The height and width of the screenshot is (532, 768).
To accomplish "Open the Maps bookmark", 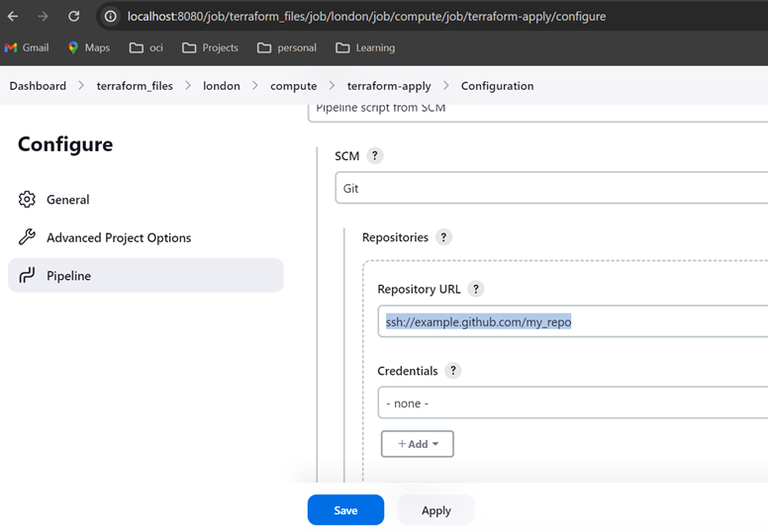I will click(88, 47).
